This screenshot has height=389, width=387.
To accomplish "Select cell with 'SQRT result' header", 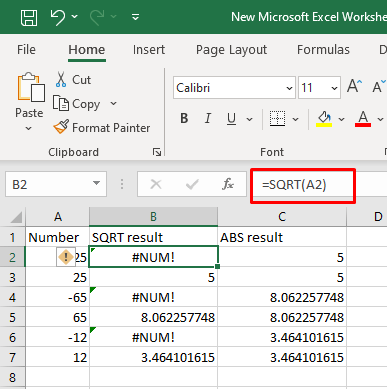I will (x=153, y=237).
